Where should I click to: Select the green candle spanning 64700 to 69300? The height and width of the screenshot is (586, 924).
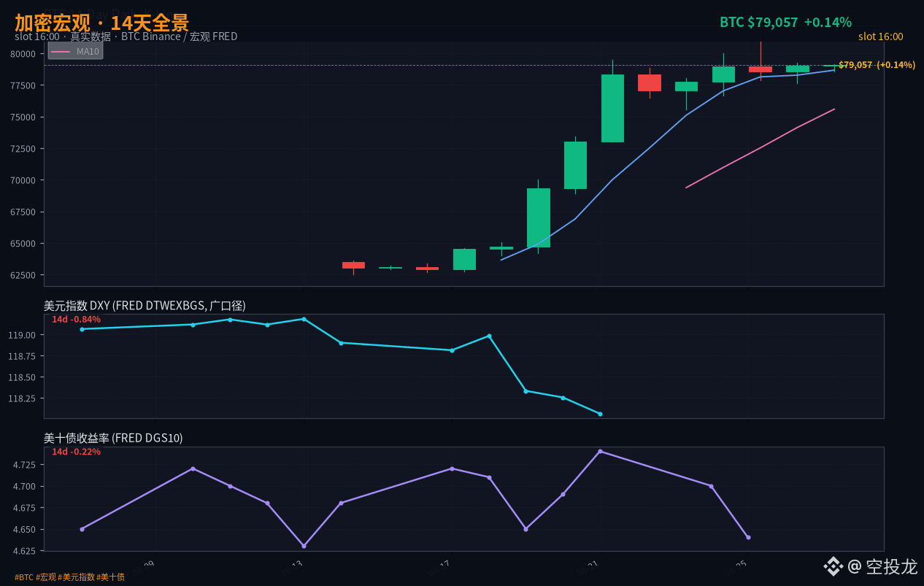pyautogui.click(x=539, y=217)
